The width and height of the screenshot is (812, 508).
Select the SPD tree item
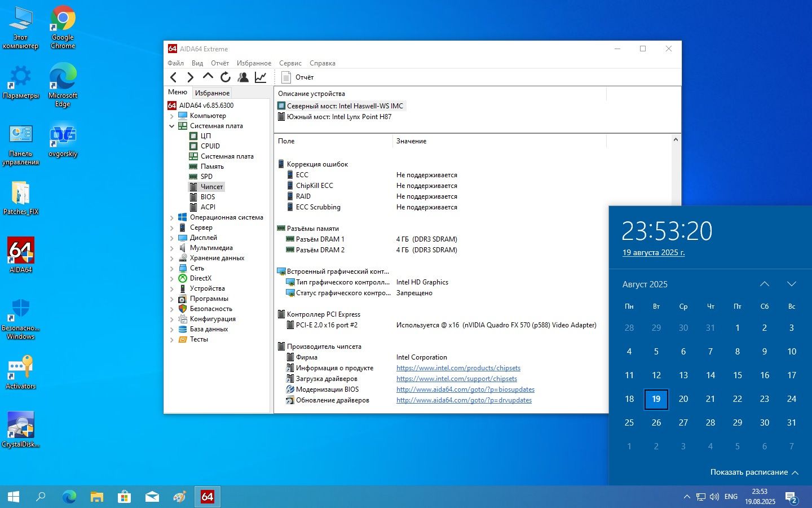[206, 177]
